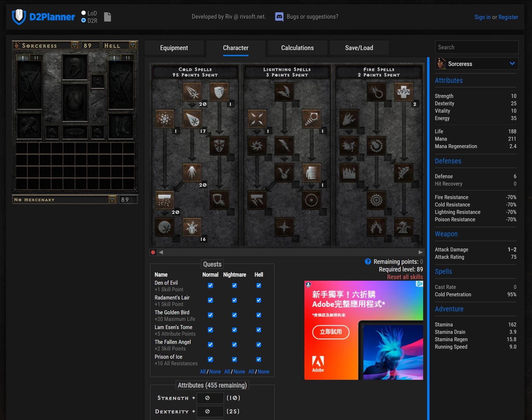Expand the No Mercenary dropdown
Image resolution: width=532 pixels, height=420 pixels.
click(112, 199)
